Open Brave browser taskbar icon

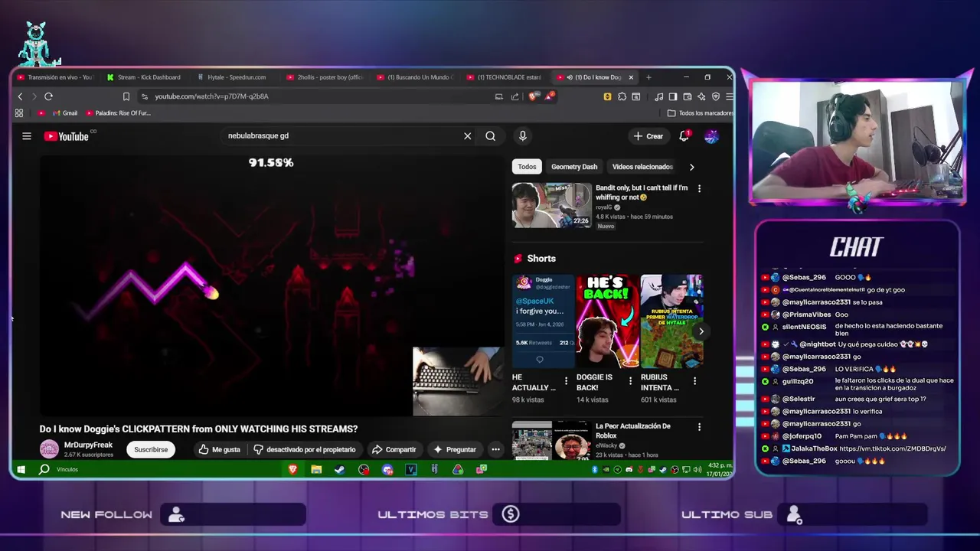pos(292,470)
